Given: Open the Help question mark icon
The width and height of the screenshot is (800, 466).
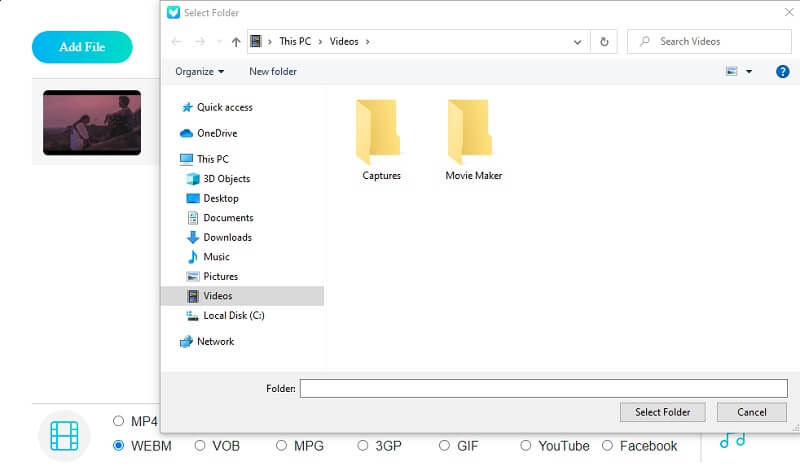Looking at the screenshot, I should (x=782, y=71).
